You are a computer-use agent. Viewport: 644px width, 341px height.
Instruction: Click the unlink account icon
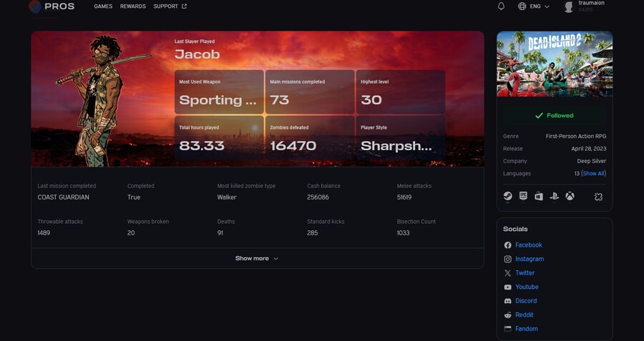click(x=598, y=197)
